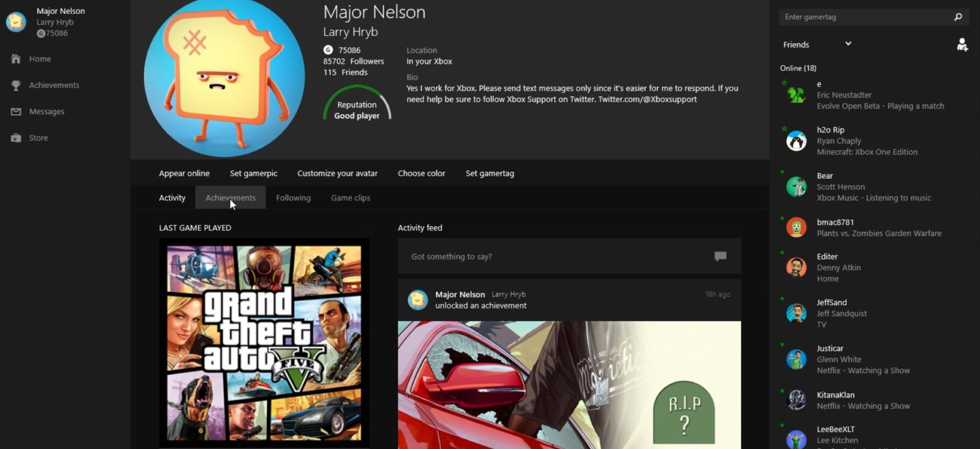This screenshot has width=980, height=449.
Task: Click the Set gamertag button
Action: [x=489, y=173]
